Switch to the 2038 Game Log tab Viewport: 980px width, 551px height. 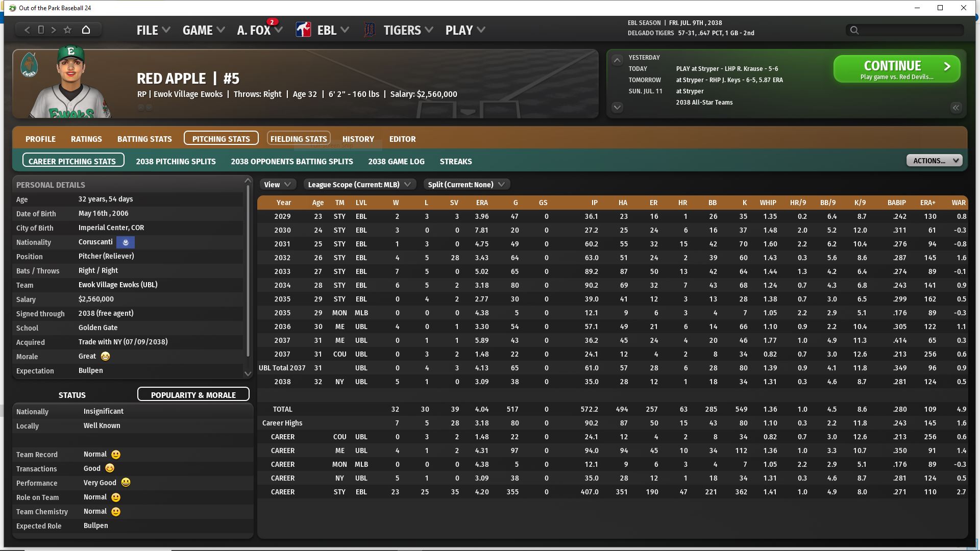tap(396, 161)
